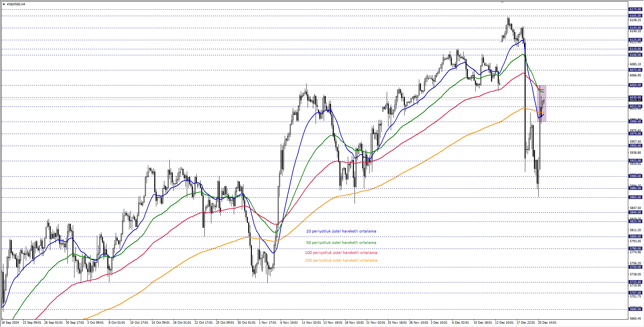644x327 pixels.
Task: Click the '50 periyotluk üstel hareketli ortalama' label
Action: click(341, 243)
